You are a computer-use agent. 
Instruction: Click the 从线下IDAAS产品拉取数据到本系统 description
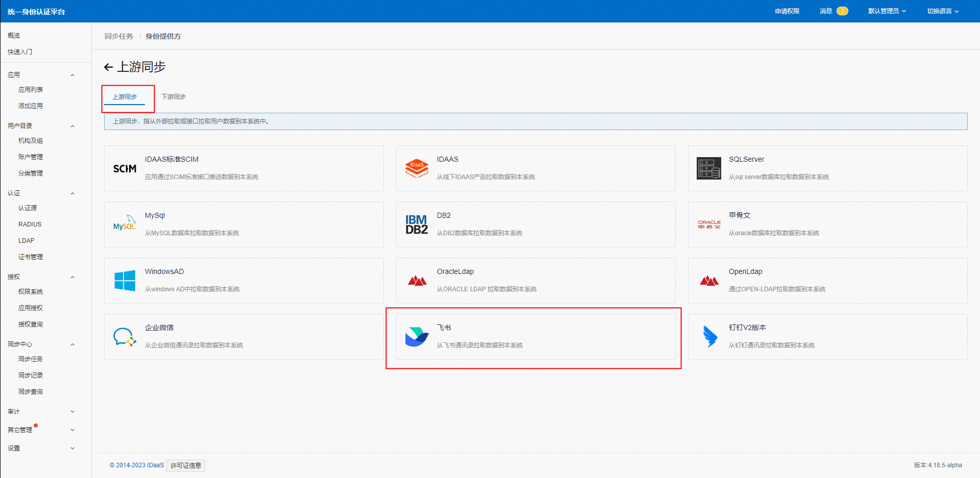coord(486,177)
